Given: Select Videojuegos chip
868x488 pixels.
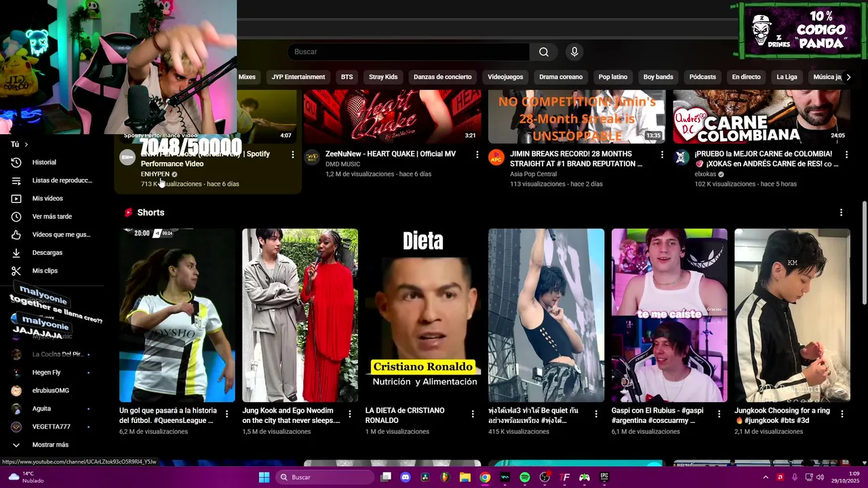Looking at the screenshot, I should click(x=505, y=77).
